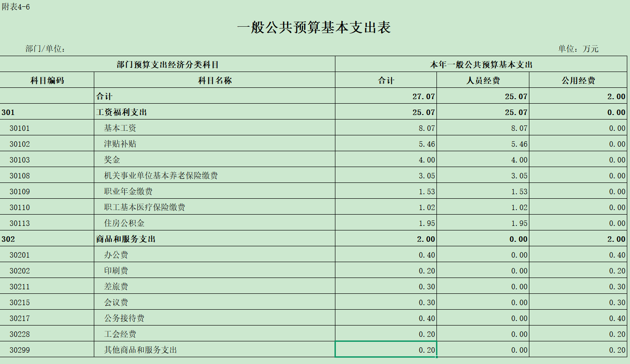
Task: Select the 津贴补贴 name cell
Action: coord(215,144)
